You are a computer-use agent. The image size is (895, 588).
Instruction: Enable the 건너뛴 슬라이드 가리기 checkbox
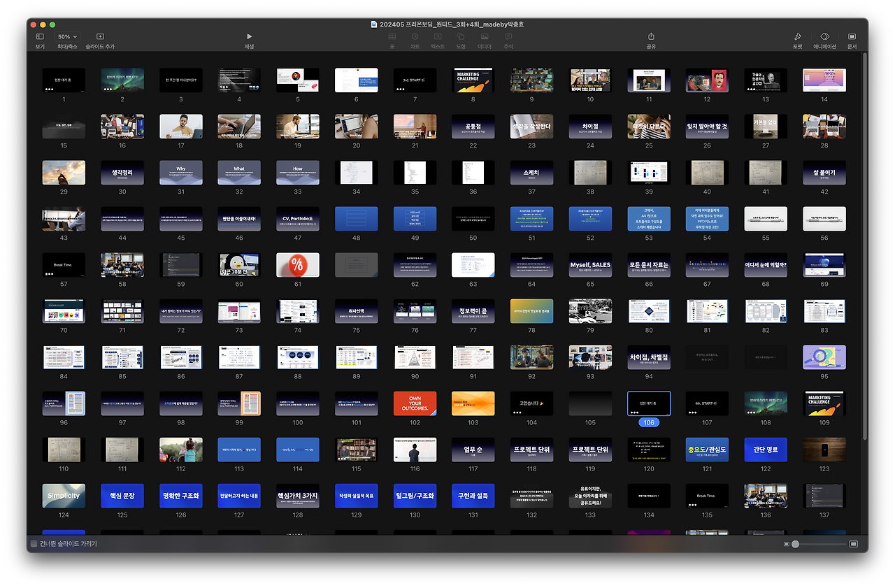(34, 543)
